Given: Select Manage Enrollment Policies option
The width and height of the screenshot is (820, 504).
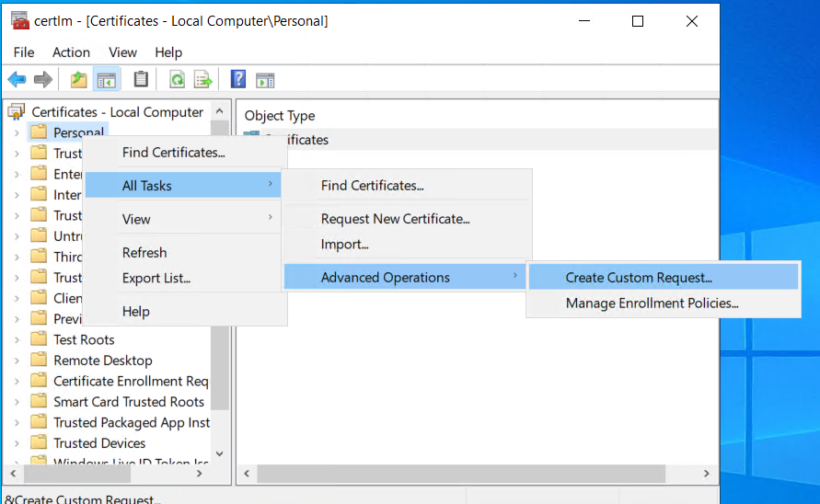Looking at the screenshot, I should point(652,304).
